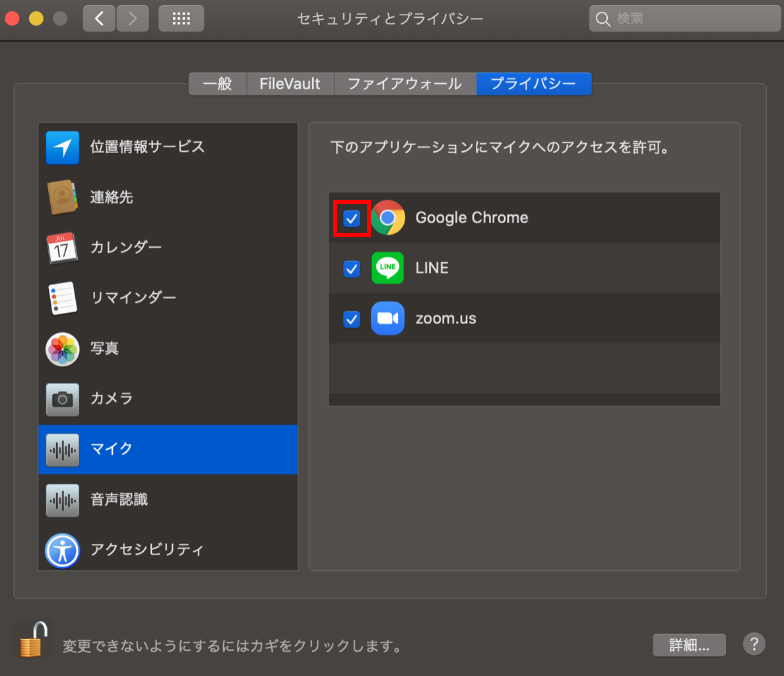Select the 写真 label in the sidebar
Viewport: 784px width, 676px height.
[104, 348]
